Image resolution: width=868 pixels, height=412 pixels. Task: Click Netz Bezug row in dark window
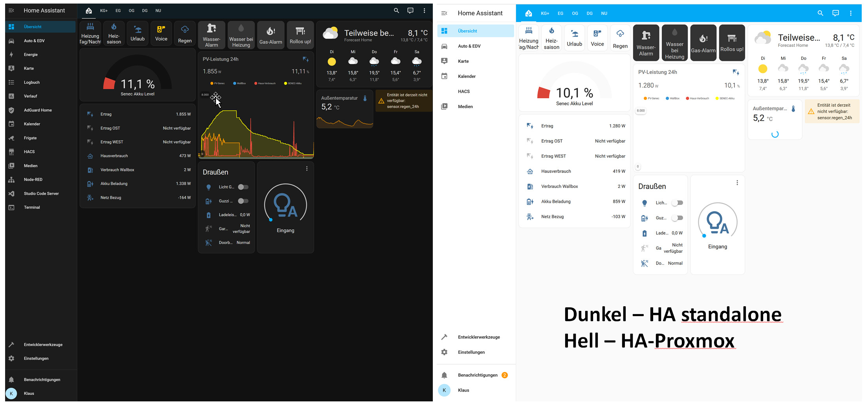(137, 198)
